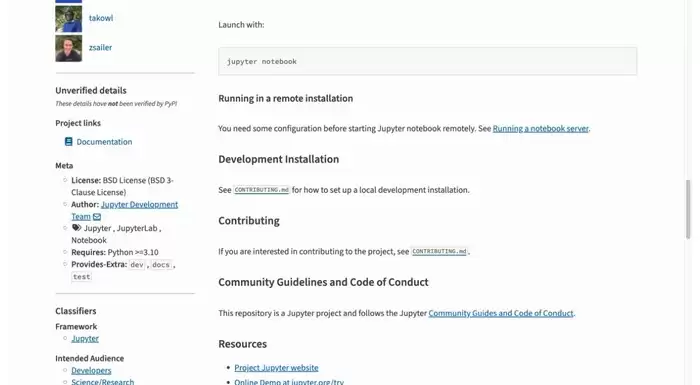Open Online Demo at jupyter.org/try link
Image resolution: width=700 pixels, height=385 pixels.
[x=289, y=382]
